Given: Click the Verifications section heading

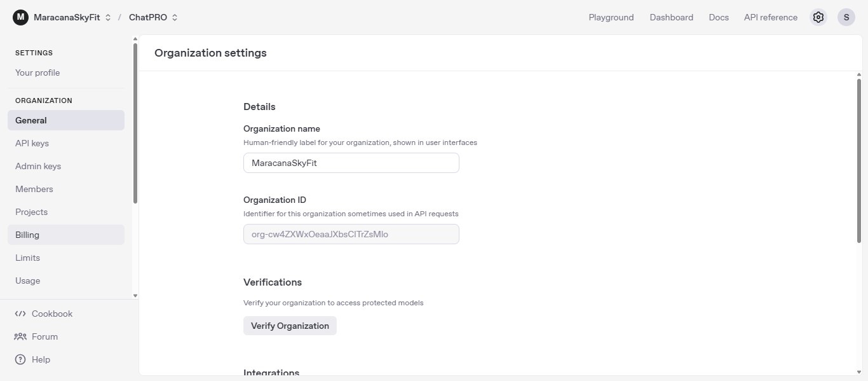Looking at the screenshot, I should 273,282.
